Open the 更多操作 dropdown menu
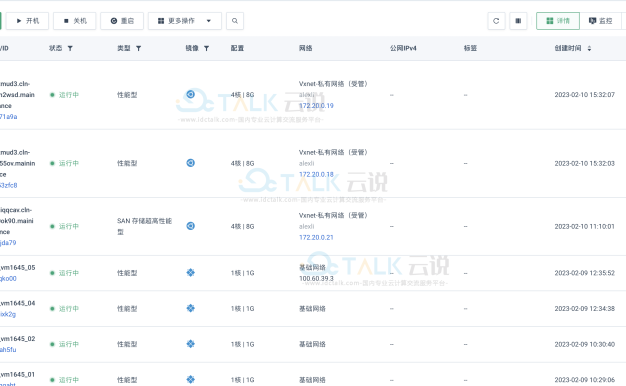Image resolution: width=626 pixels, height=386 pixels. (184, 21)
